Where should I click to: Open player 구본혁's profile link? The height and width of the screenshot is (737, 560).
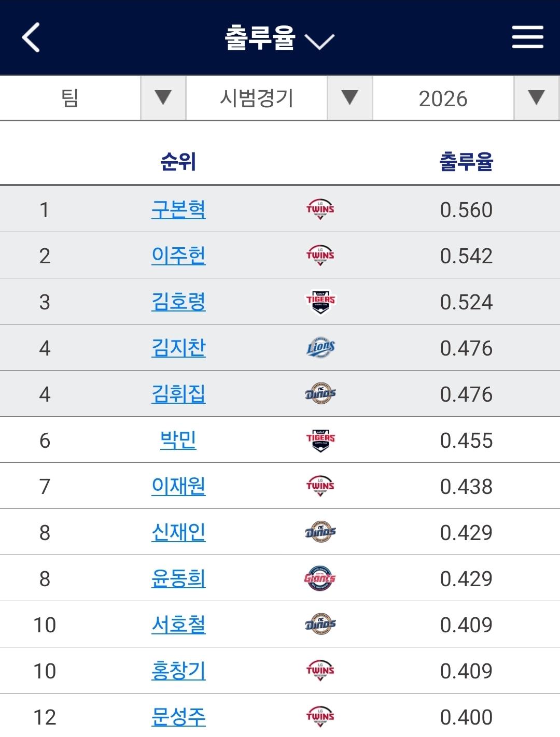(x=178, y=209)
